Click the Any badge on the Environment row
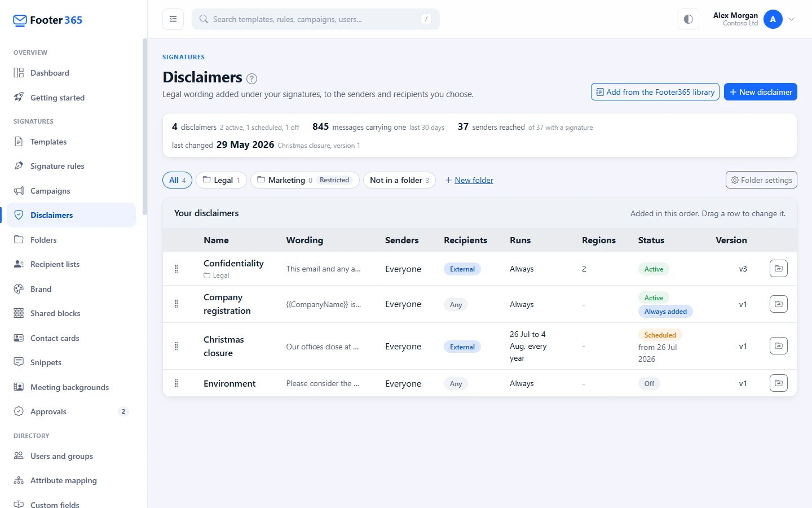The height and width of the screenshot is (508, 812). (456, 384)
